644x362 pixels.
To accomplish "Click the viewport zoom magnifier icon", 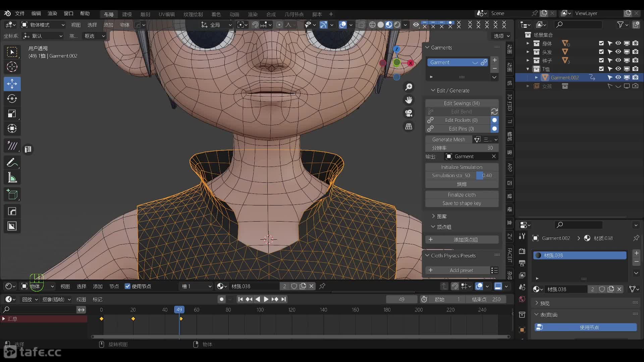I will [409, 87].
